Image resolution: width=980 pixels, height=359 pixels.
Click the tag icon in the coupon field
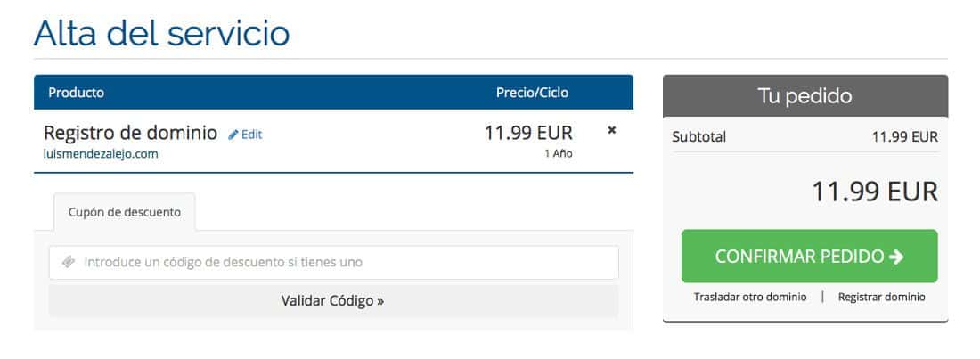click(x=69, y=262)
